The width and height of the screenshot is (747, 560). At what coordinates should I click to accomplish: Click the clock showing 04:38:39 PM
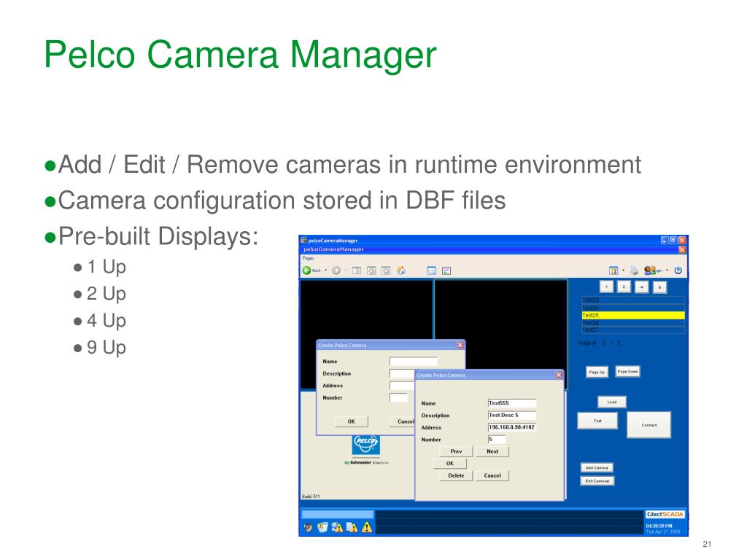pos(659,526)
